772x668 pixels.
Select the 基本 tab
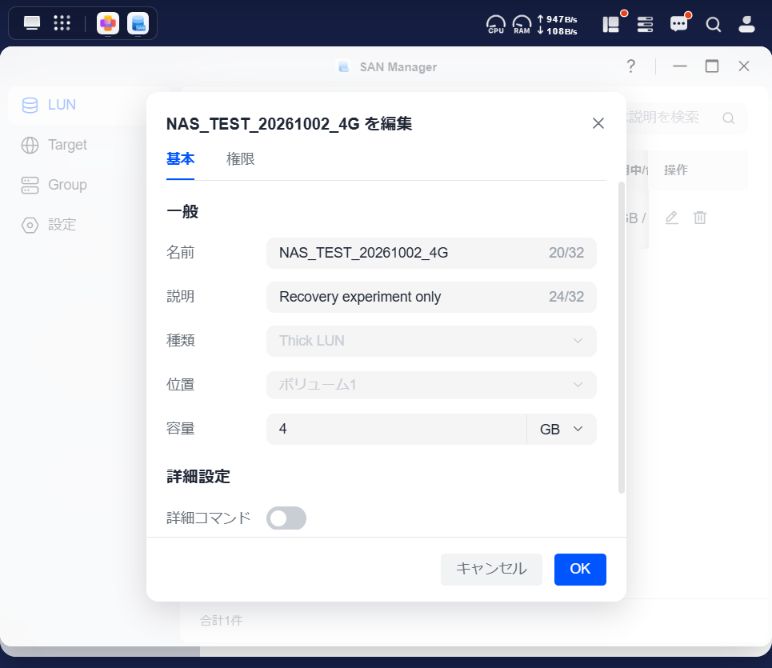click(x=180, y=159)
